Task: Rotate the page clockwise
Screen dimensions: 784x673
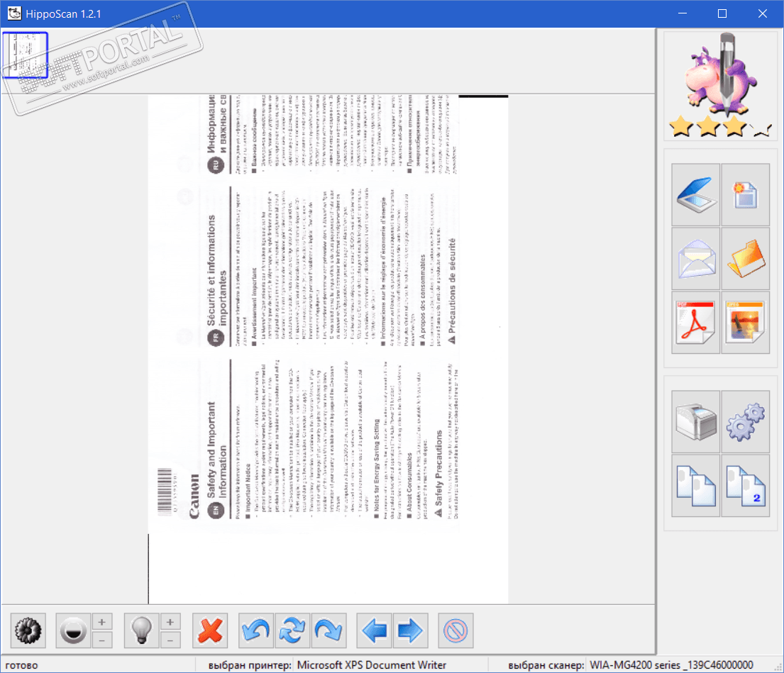Action: pos(328,630)
